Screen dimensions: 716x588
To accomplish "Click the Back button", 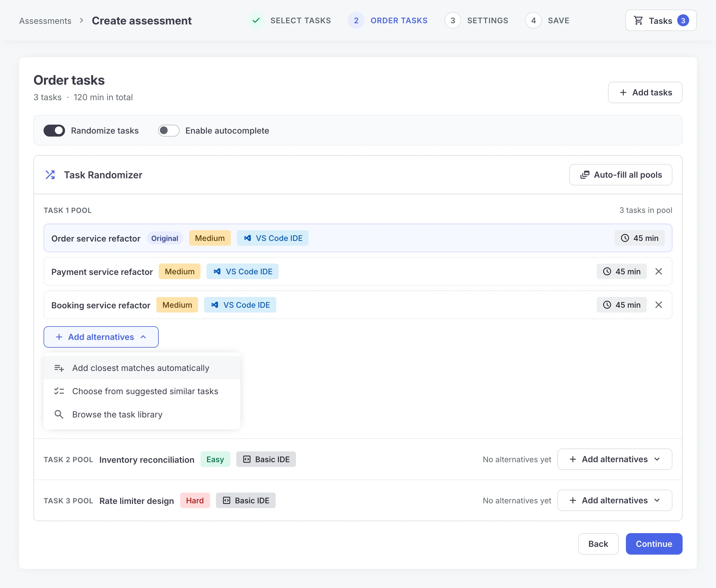I will tap(598, 544).
